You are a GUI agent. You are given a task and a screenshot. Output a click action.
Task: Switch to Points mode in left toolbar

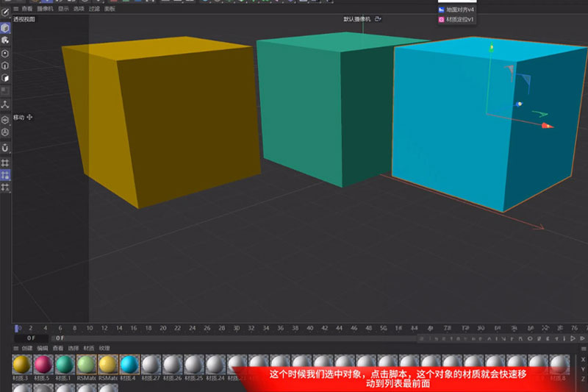(5, 53)
